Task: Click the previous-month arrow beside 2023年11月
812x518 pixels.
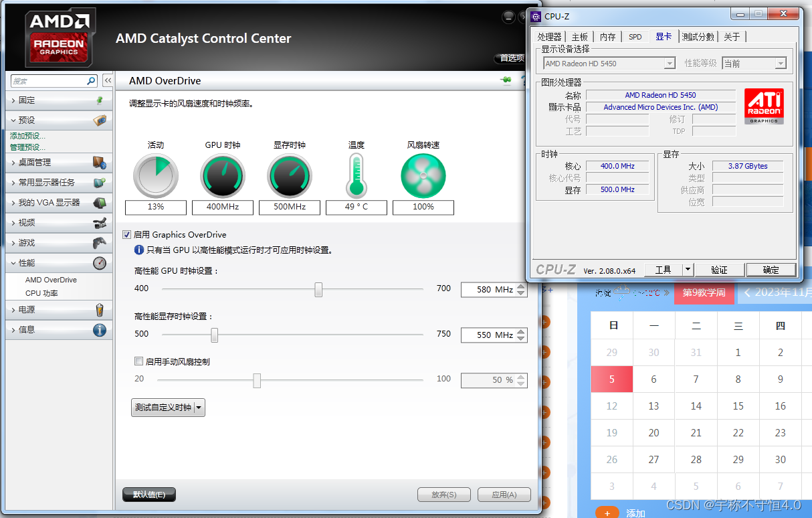Action: pos(747,292)
